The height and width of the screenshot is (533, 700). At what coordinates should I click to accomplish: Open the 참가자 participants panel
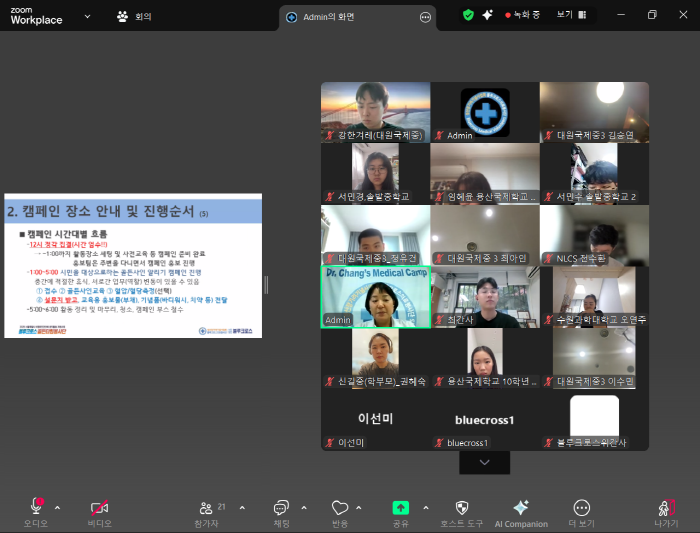point(206,513)
